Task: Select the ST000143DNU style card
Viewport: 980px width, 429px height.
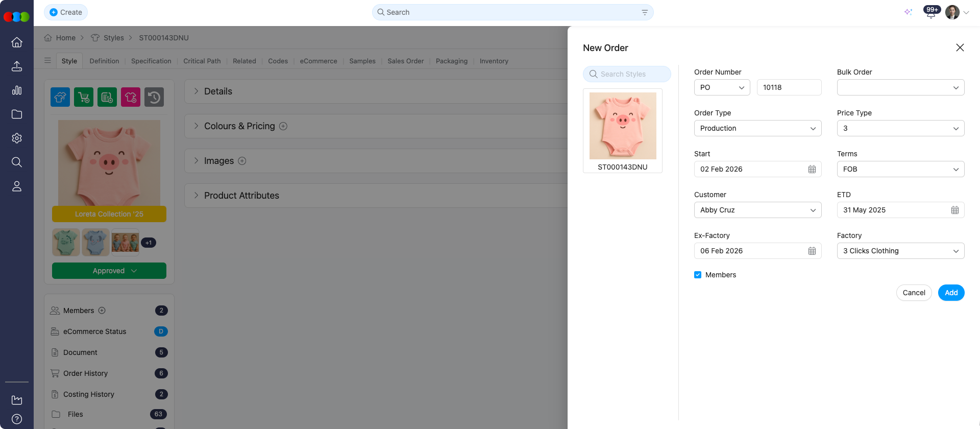Action: (623, 131)
